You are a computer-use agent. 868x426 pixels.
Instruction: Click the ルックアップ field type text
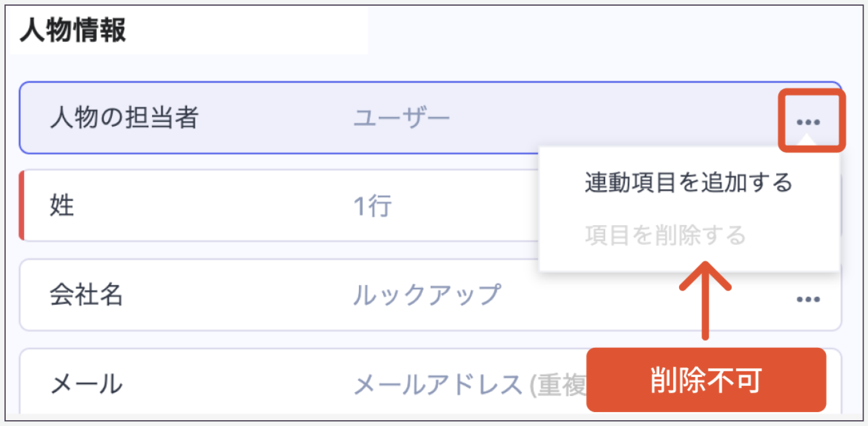[x=427, y=295]
